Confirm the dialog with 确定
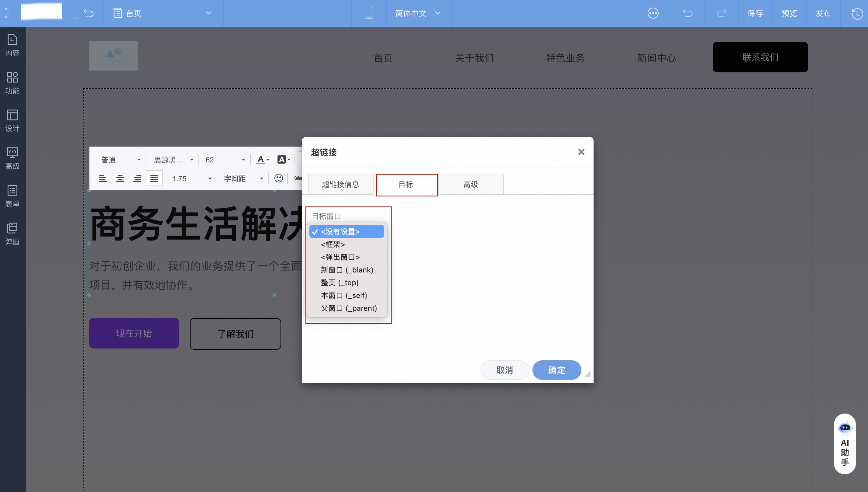 556,370
